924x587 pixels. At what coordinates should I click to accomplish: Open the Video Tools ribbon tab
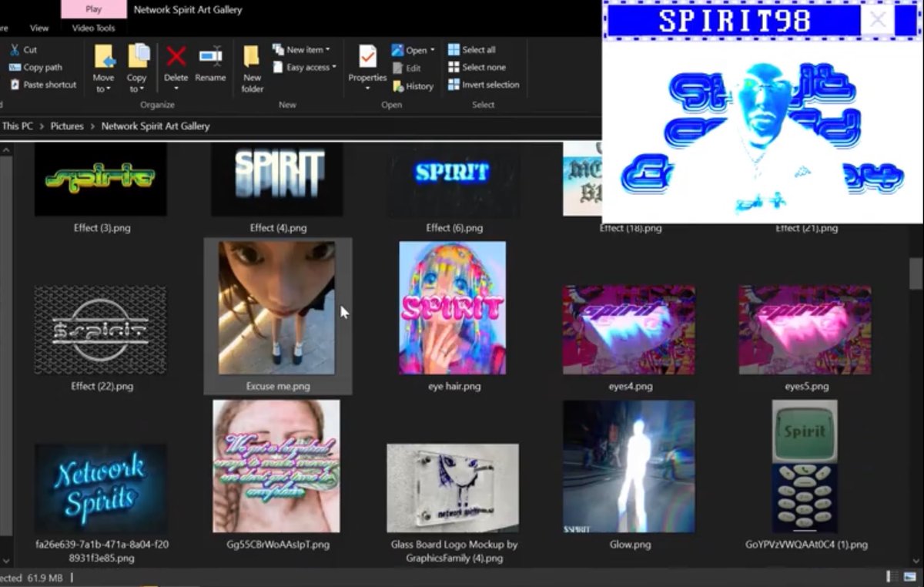94,29
